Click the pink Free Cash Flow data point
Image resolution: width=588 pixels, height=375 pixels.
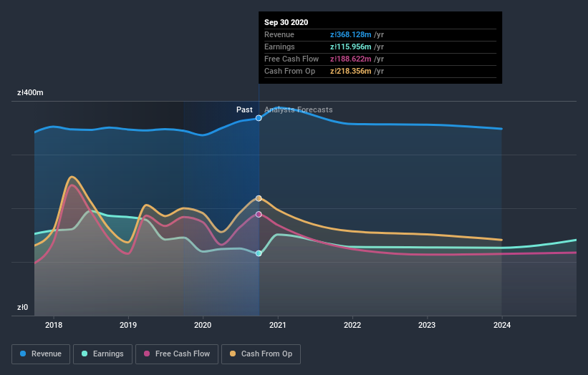click(x=259, y=214)
